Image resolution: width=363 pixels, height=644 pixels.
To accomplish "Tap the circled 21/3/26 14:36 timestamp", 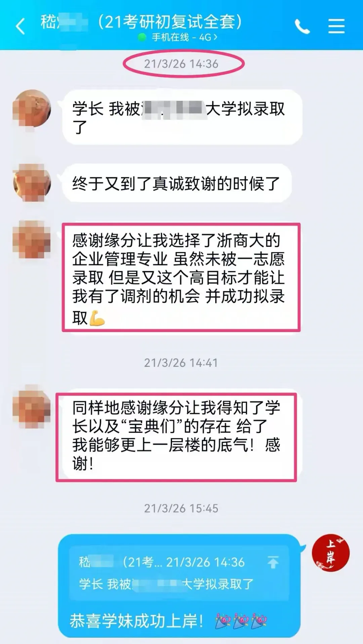I will (x=182, y=64).
